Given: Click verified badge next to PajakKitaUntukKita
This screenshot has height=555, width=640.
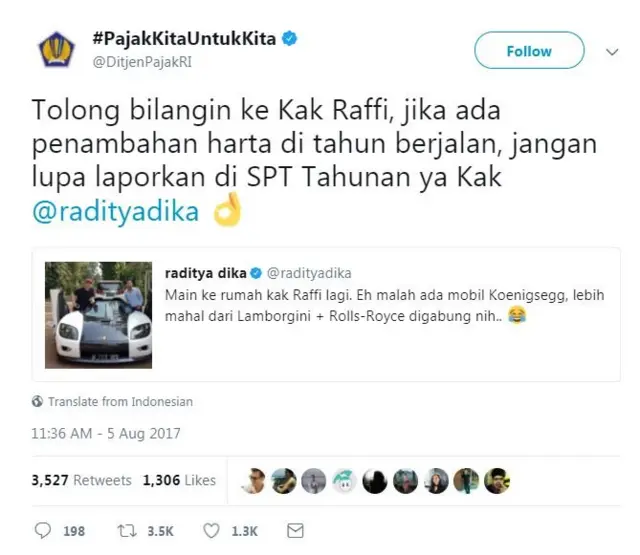Looking at the screenshot, I should coord(290,39).
